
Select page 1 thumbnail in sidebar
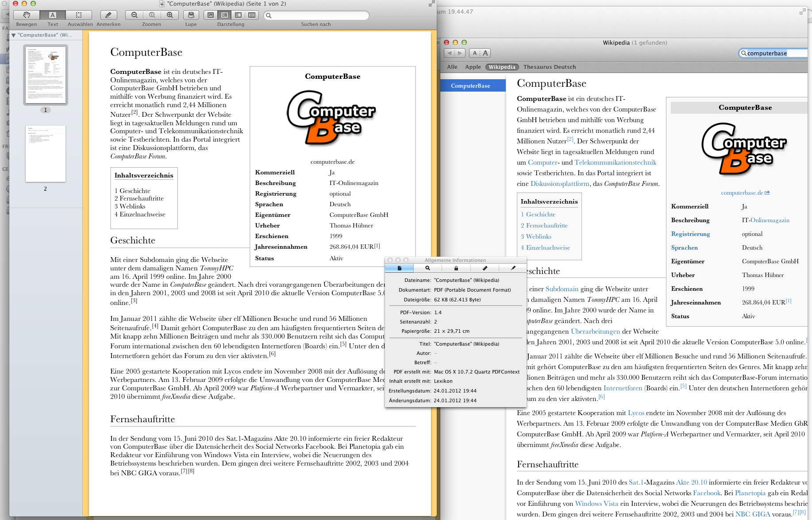click(46, 74)
